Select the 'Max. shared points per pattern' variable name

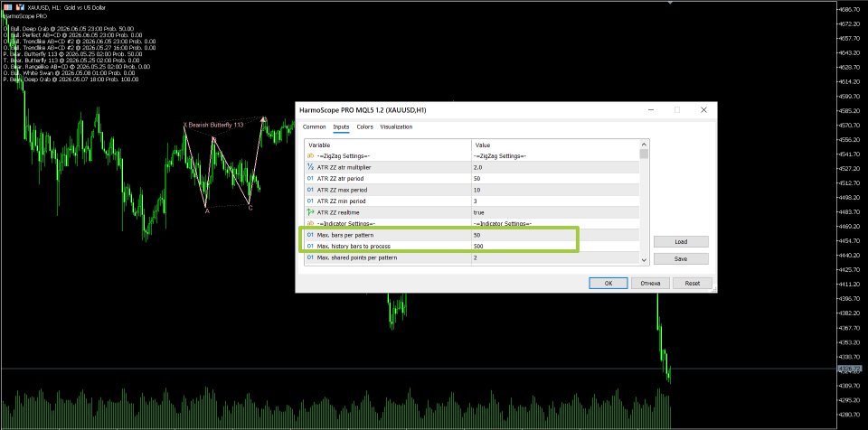coord(356,257)
